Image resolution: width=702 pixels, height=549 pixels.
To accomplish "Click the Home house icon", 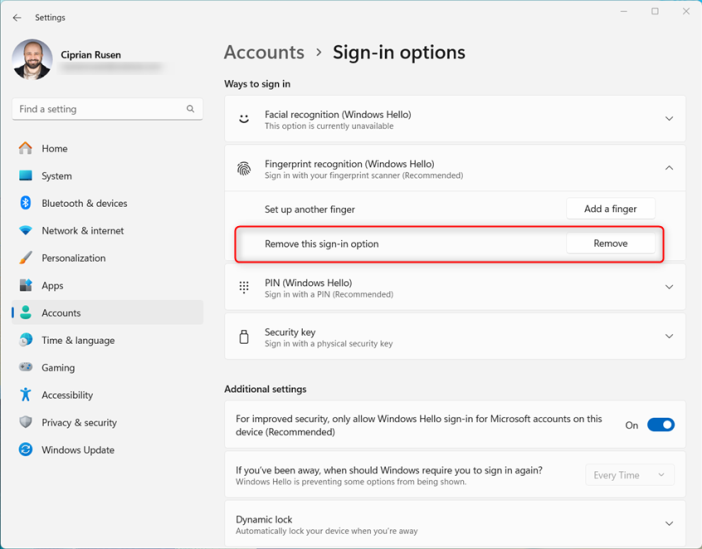I will click(x=26, y=148).
